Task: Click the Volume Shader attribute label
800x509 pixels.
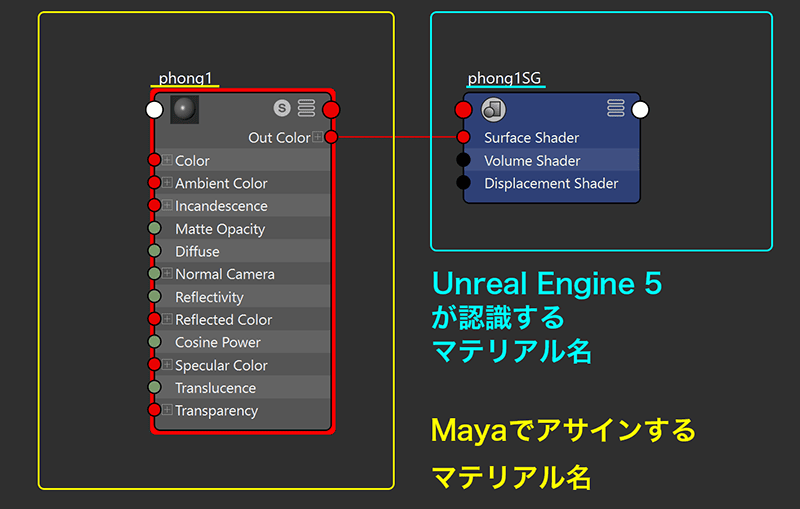Action: click(532, 161)
